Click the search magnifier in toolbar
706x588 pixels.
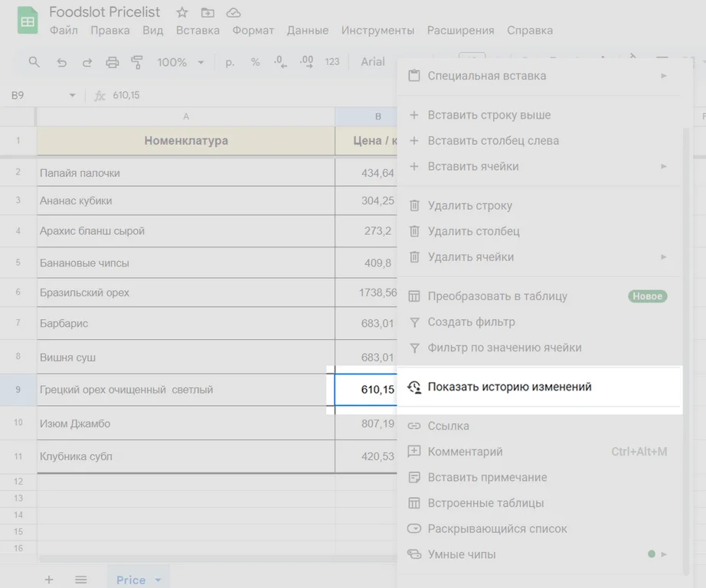34,62
